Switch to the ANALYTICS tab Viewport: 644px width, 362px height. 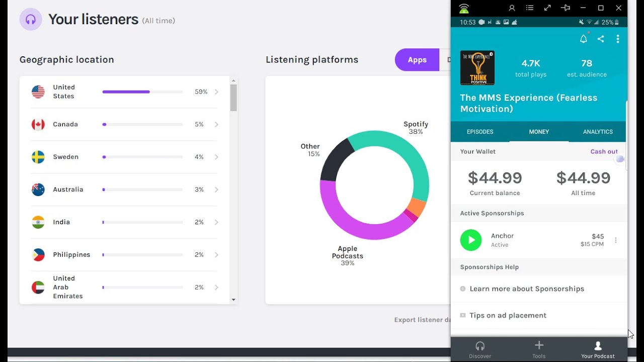[x=598, y=132]
